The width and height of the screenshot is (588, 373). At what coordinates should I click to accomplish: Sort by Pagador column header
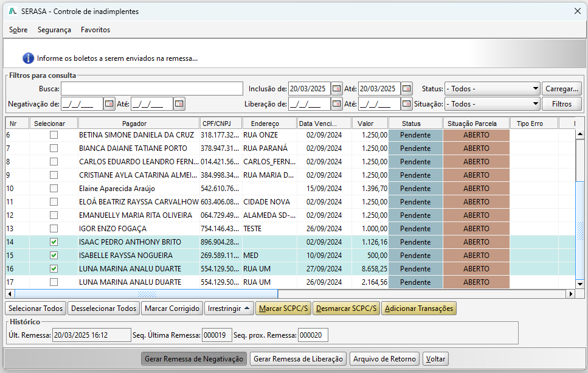point(139,124)
